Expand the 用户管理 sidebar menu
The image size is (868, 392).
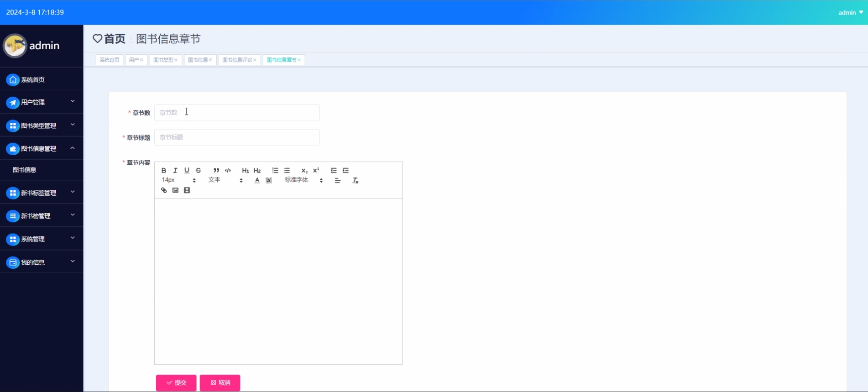point(42,102)
